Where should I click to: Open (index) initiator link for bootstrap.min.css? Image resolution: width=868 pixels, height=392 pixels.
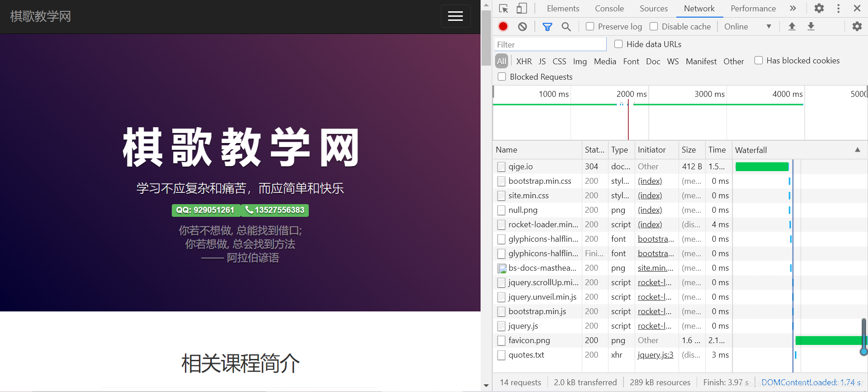(650, 181)
